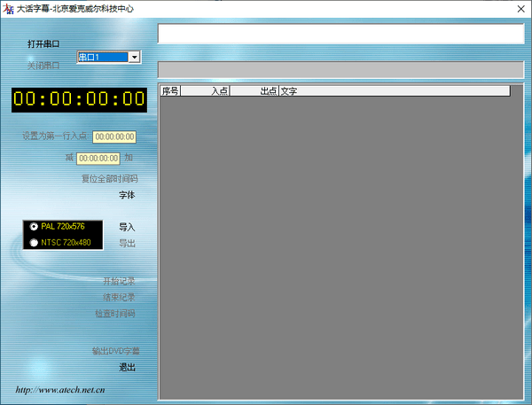
Task: Select the NTSC 720x480 radio option
Action: coord(35,242)
